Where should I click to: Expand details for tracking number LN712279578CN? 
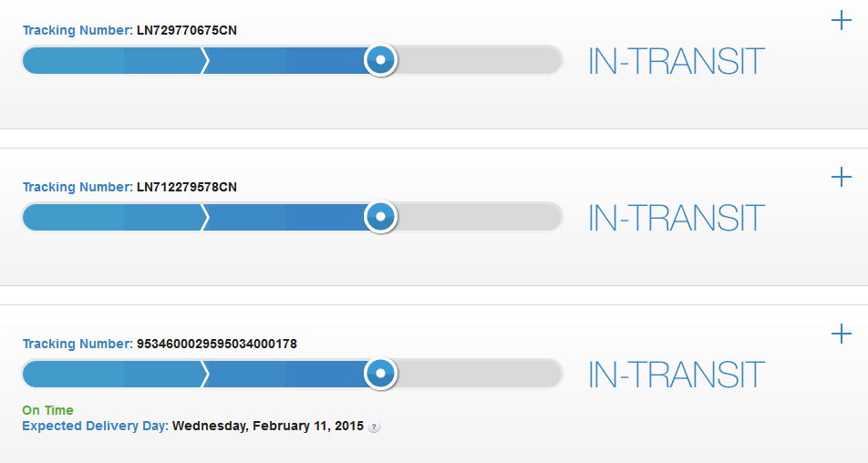pos(842,177)
